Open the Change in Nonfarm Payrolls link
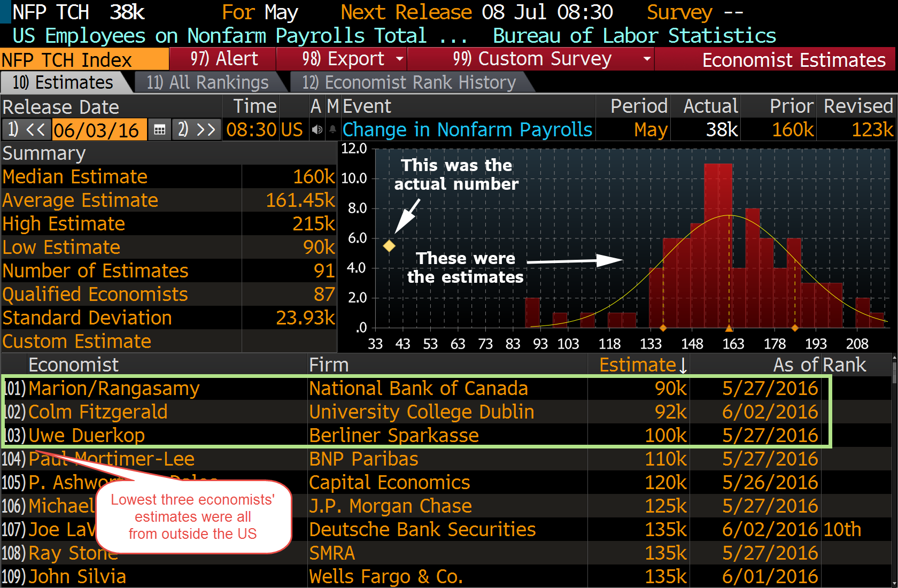 pyautogui.click(x=467, y=130)
